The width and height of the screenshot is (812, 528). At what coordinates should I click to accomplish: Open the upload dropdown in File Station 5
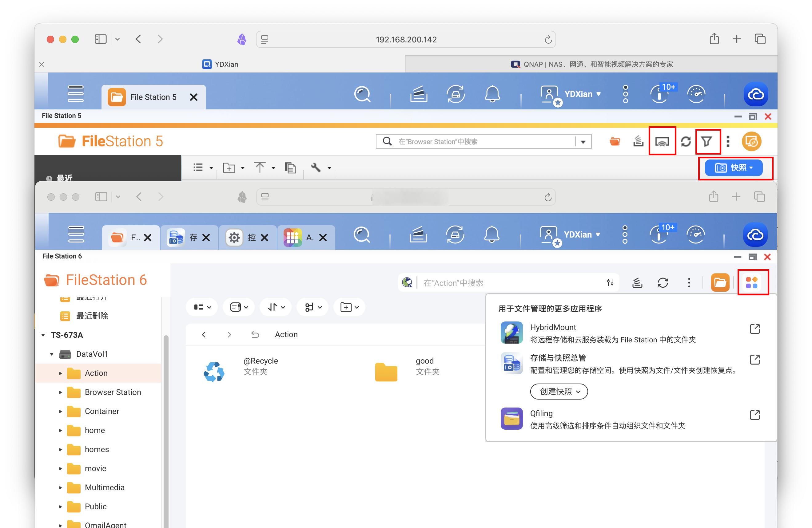click(x=265, y=167)
